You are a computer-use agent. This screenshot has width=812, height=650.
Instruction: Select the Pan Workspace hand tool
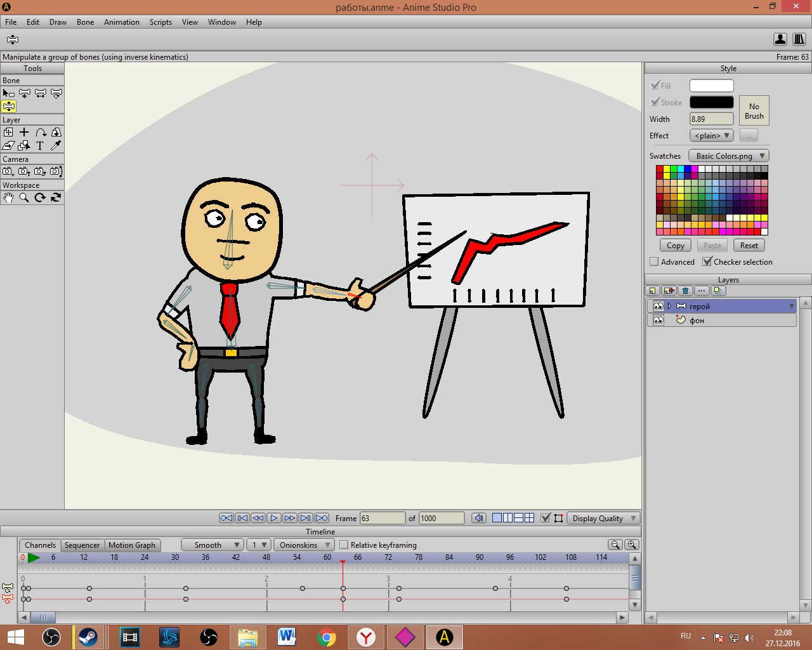[x=8, y=197]
